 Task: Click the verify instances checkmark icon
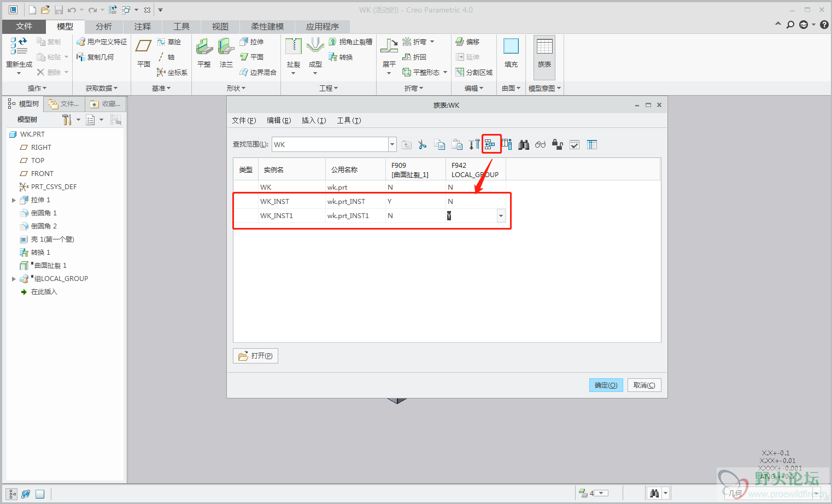point(575,144)
